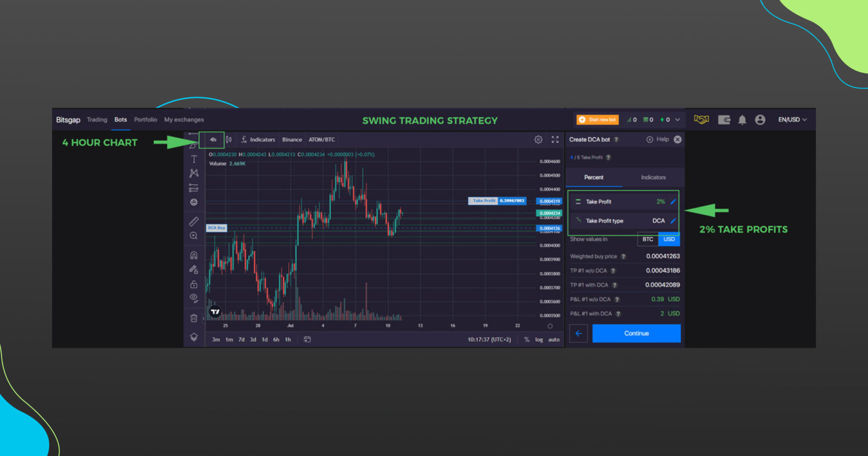The width and height of the screenshot is (868, 456).
Task: Open chart settings via gear icon
Action: click(x=538, y=139)
